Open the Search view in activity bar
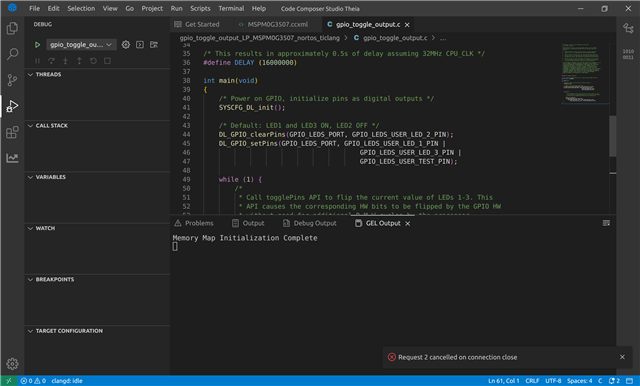640x386 pixels. (12, 54)
